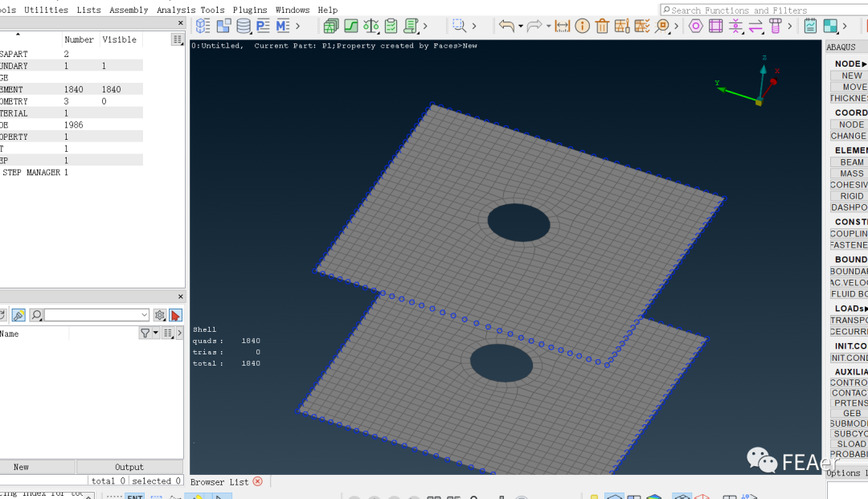Open the Redo history dropdown arrow
Image resolution: width=868 pixels, height=499 pixels.
(549, 26)
